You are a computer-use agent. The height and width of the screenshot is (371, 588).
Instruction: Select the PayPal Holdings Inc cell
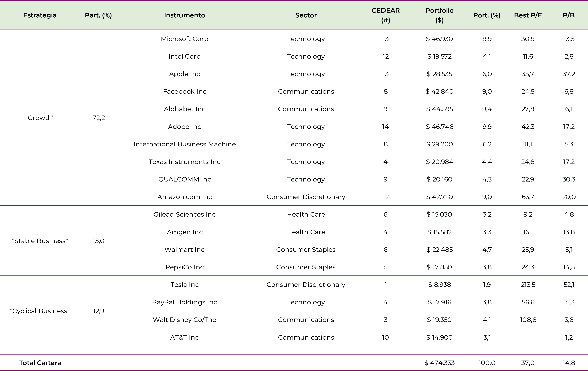pos(184,302)
